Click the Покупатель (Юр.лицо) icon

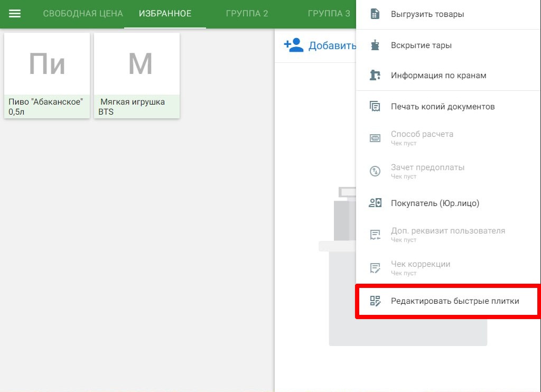tap(375, 203)
